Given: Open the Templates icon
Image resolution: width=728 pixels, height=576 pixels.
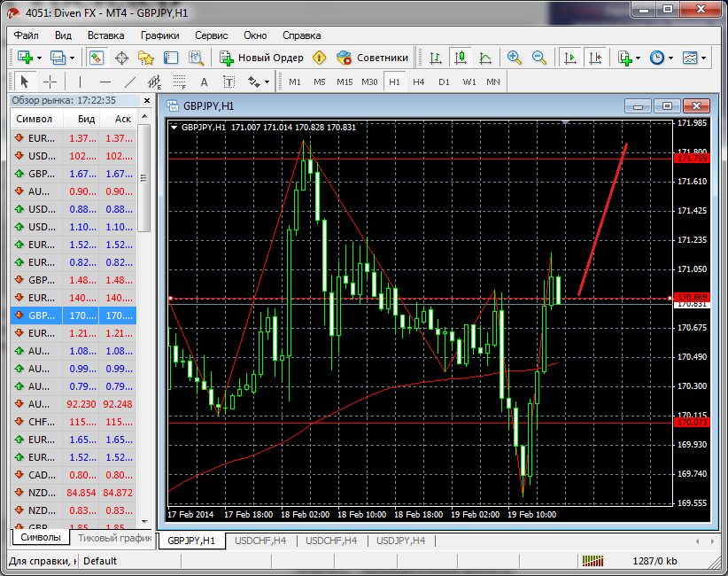Looking at the screenshot, I should tap(690, 58).
